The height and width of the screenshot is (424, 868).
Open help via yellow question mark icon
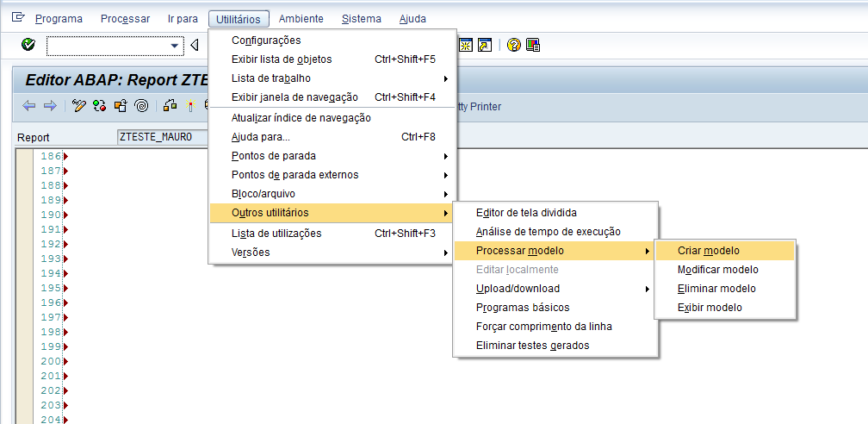pos(514,45)
